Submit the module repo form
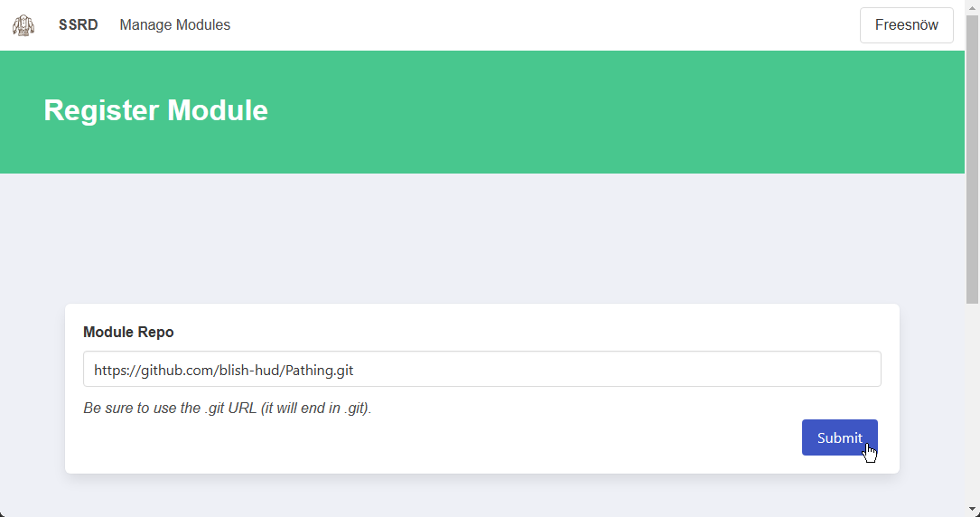The width and height of the screenshot is (980, 517). coord(839,437)
